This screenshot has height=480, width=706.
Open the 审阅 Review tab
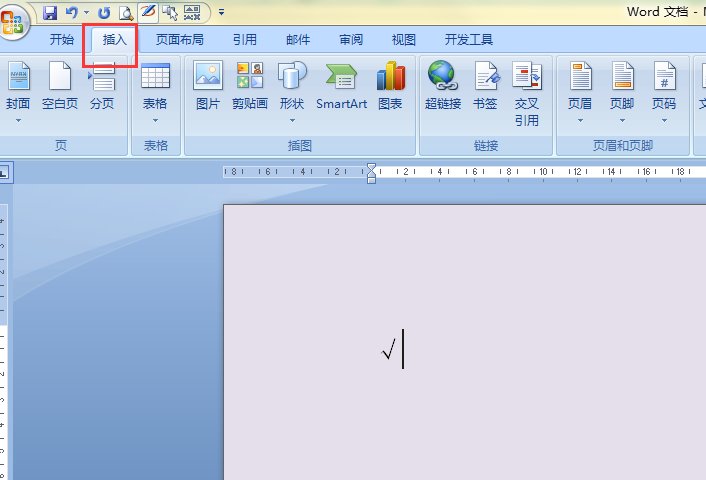coord(351,40)
